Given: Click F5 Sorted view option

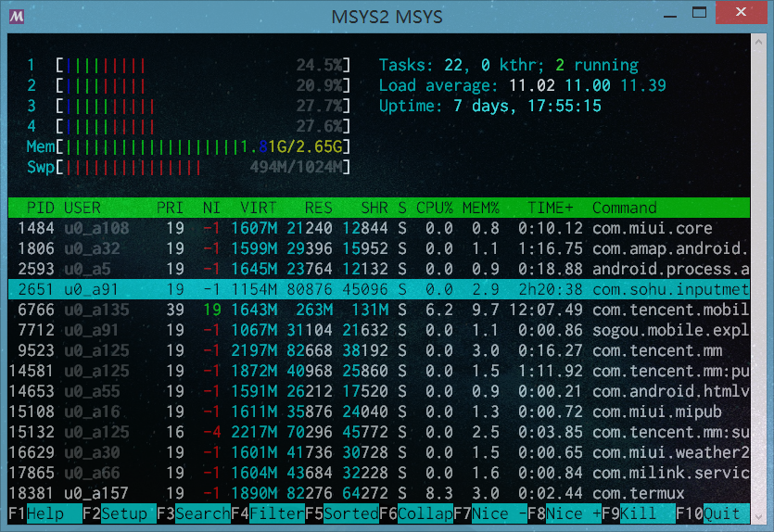Looking at the screenshot, I should [342, 513].
